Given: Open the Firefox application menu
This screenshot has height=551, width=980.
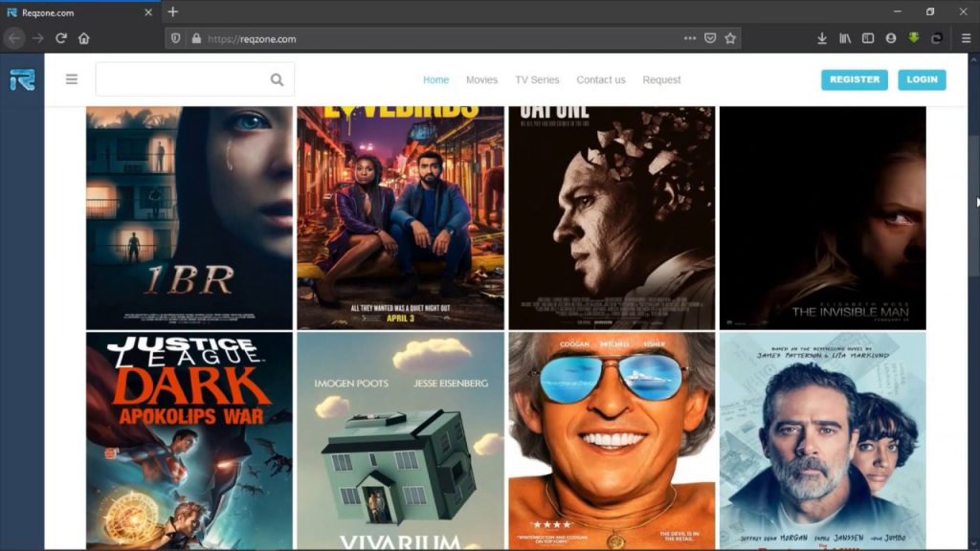Looking at the screenshot, I should click(x=966, y=38).
